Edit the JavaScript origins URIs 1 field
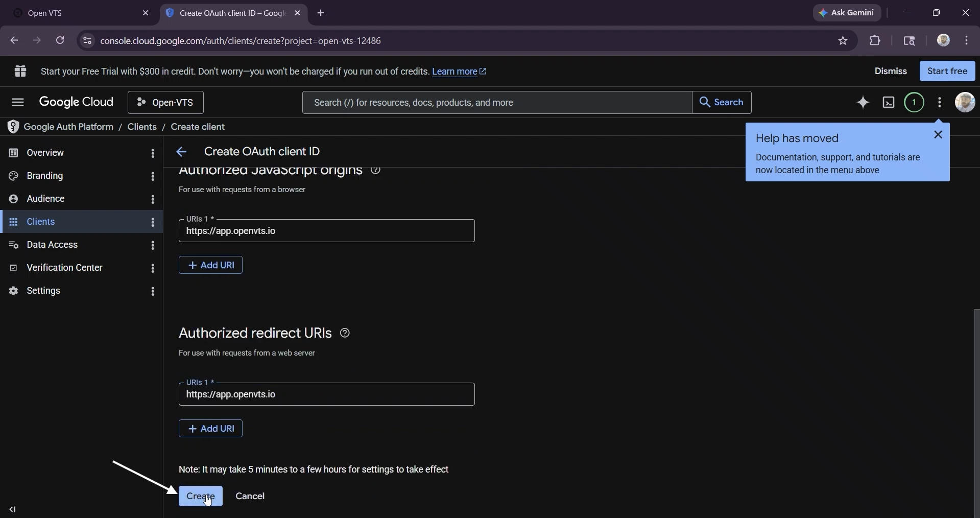 327,231
